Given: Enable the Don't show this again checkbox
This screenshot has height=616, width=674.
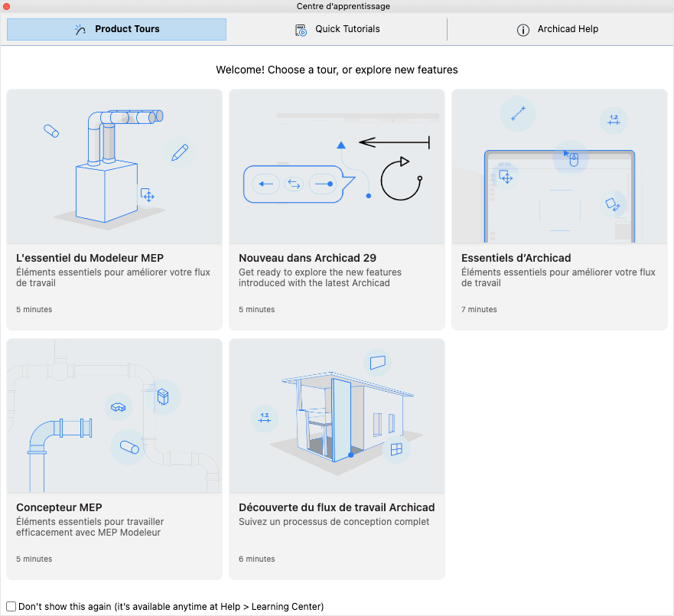Looking at the screenshot, I should 11,606.
